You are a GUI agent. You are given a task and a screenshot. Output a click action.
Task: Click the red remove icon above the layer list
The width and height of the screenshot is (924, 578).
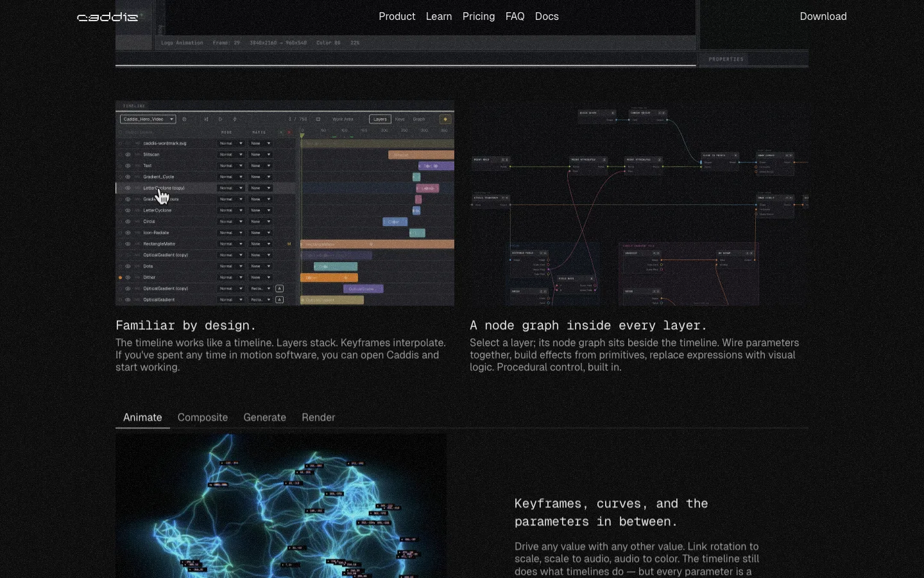[x=289, y=132]
